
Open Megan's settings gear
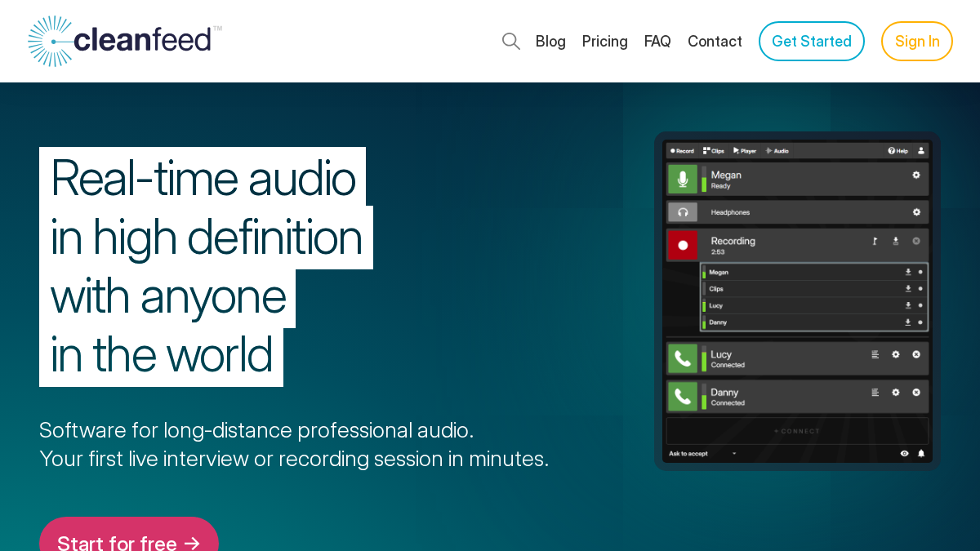[x=916, y=175]
